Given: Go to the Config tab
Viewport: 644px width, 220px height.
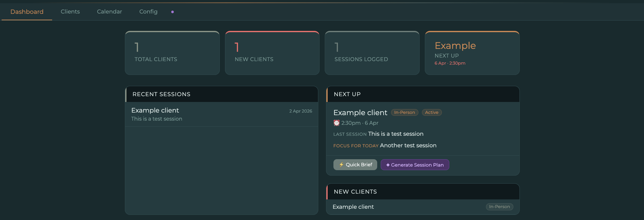Looking at the screenshot, I should click(148, 12).
